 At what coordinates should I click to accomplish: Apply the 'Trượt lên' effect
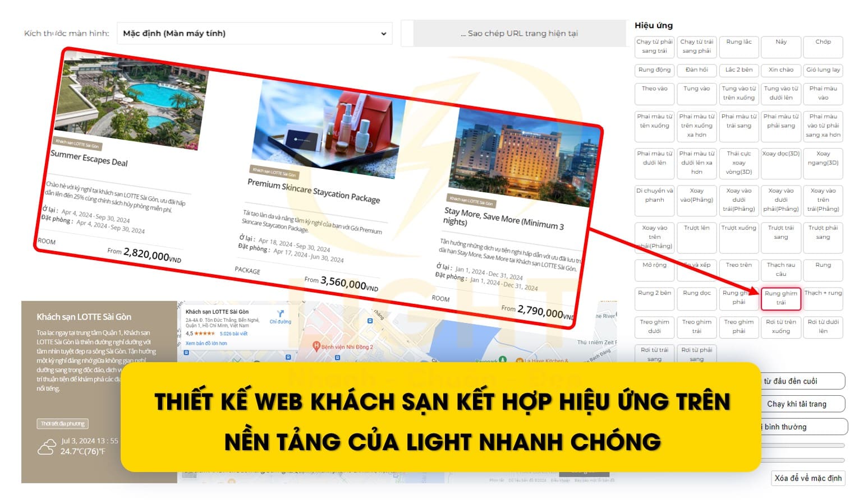[x=696, y=238]
